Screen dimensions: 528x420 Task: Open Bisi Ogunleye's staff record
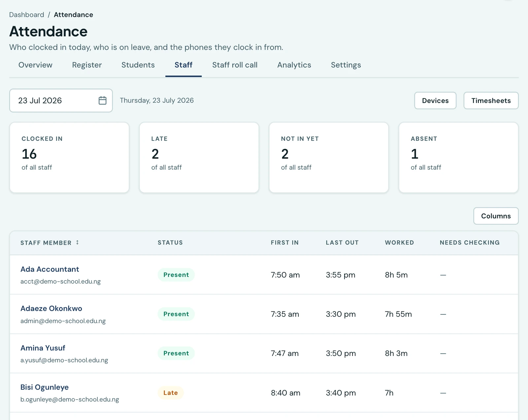45,387
